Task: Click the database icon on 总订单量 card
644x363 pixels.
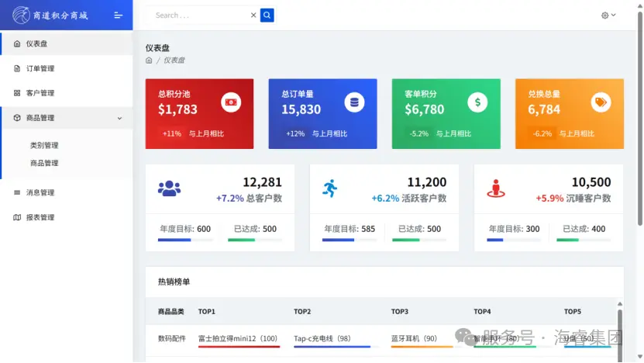Action: 354,102
